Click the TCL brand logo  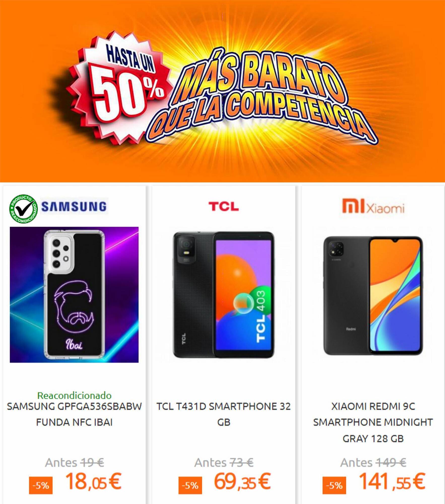[223, 206]
